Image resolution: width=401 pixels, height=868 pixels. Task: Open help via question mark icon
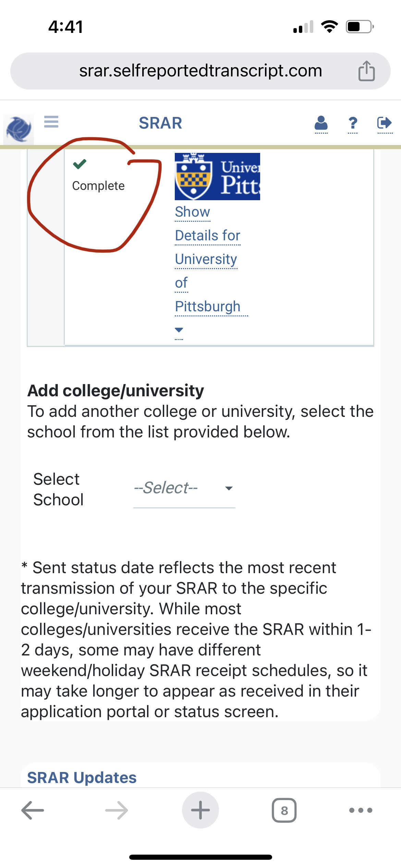[353, 123]
